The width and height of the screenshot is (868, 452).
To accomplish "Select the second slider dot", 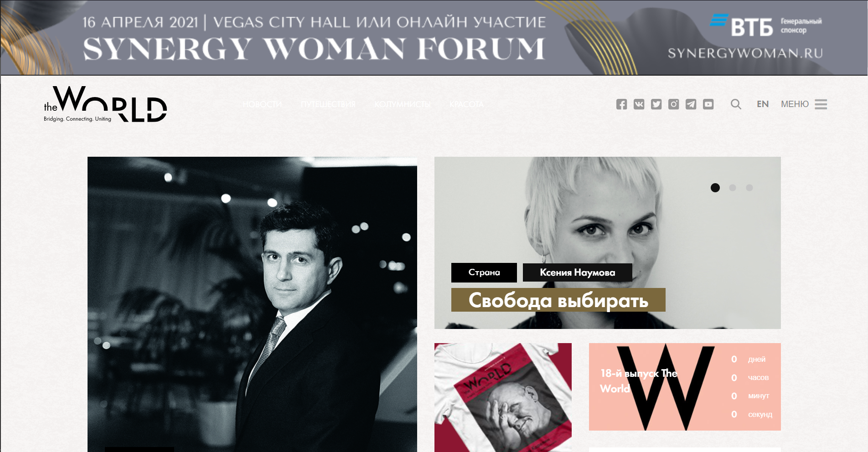I will pyautogui.click(x=733, y=188).
